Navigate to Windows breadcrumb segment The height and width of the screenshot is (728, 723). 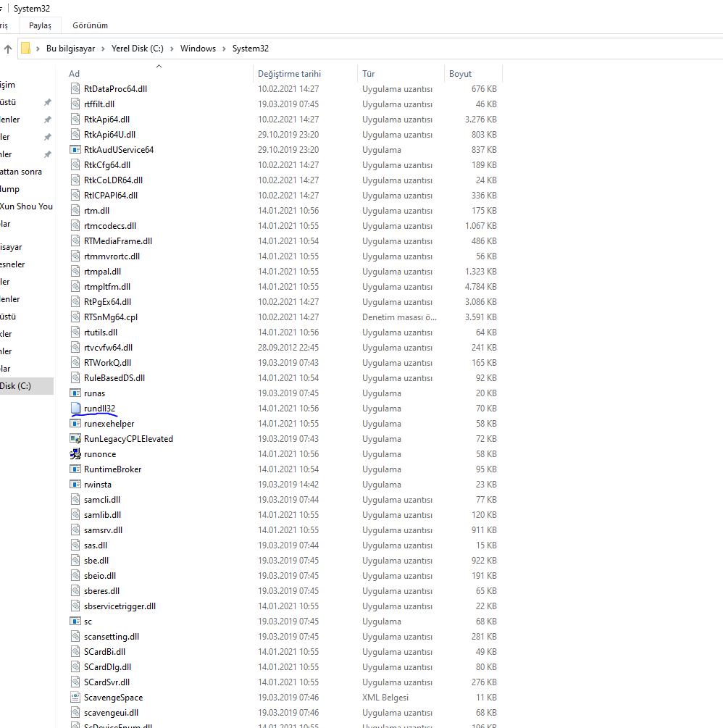pos(198,49)
